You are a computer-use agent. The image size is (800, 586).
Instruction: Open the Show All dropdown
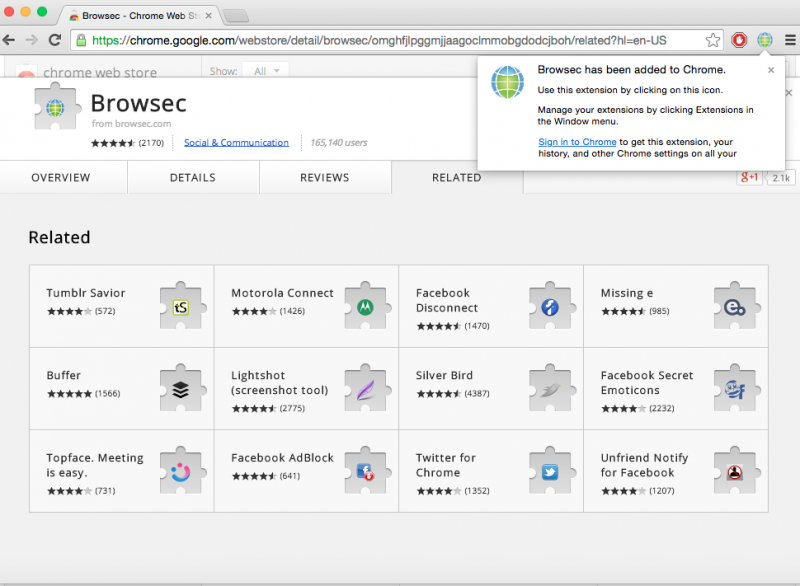pyautogui.click(x=266, y=71)
